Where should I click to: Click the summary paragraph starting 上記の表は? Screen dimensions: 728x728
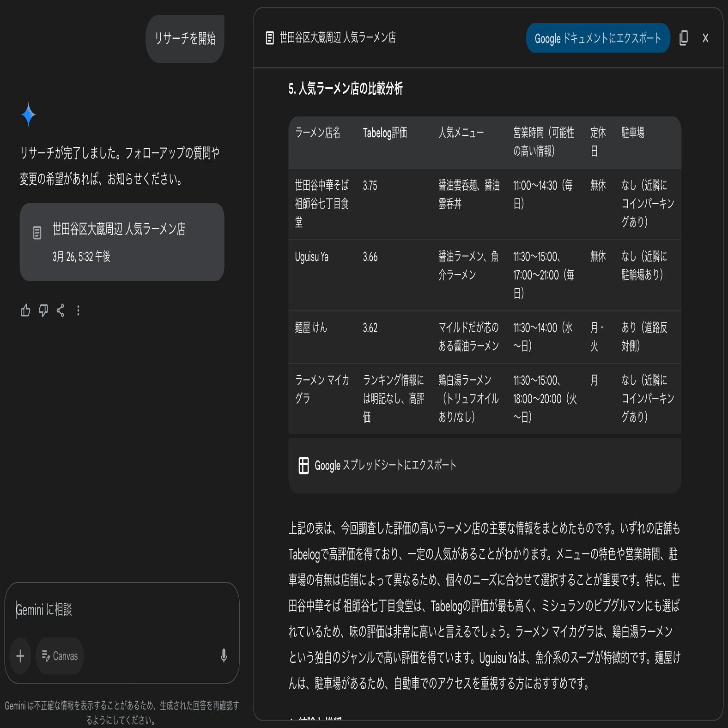[x=484, y=606]
